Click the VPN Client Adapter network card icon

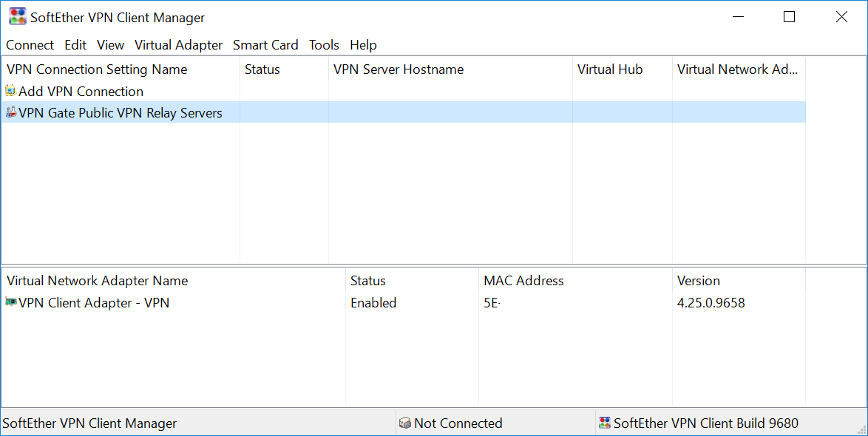(10, 302)
